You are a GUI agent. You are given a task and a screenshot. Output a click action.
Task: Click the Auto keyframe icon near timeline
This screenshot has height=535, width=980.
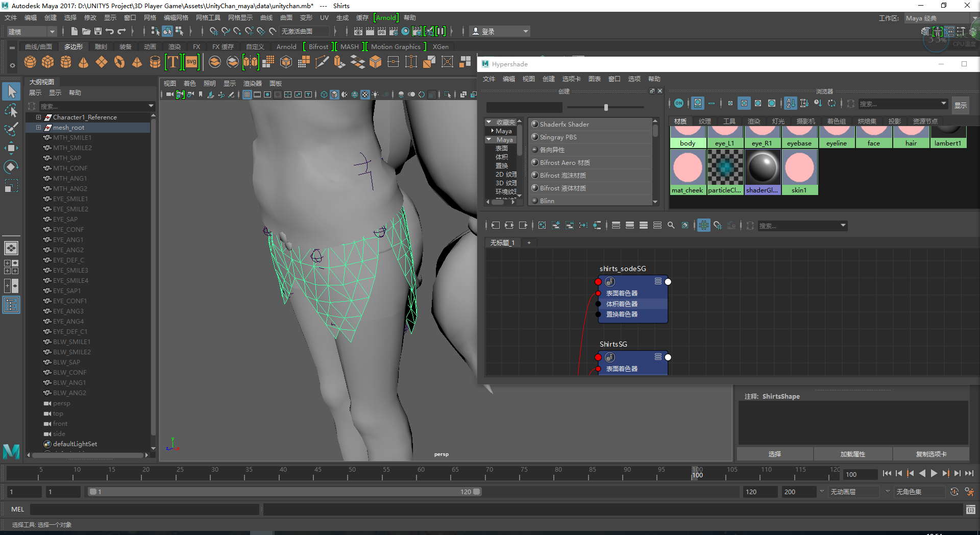pyautogui.click(x=954, y=492)
